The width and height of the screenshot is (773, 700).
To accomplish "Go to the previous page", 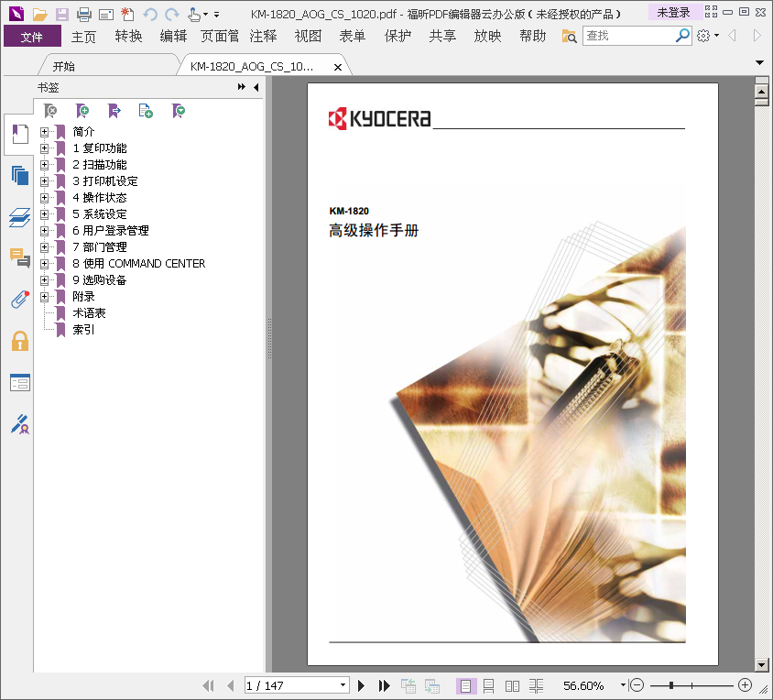I will pos(230,685).
